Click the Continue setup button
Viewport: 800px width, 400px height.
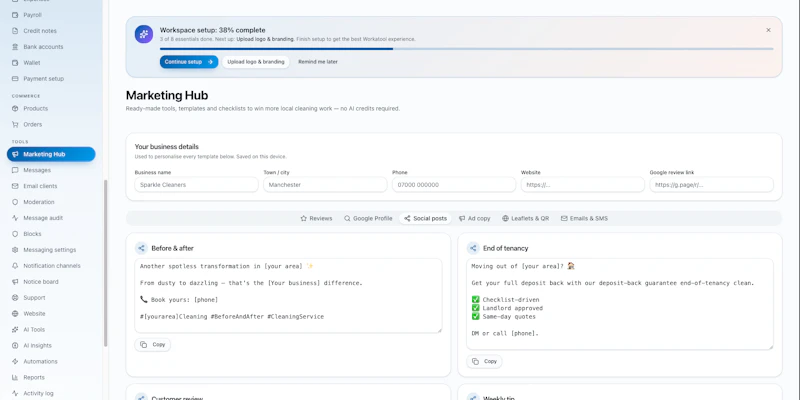point(189,62)
